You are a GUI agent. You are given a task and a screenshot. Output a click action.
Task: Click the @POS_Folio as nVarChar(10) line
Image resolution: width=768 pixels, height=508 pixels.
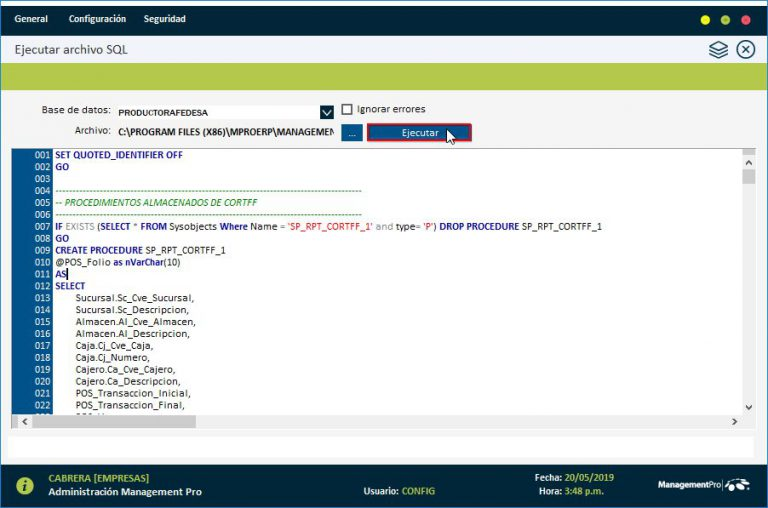click(118, 262)
